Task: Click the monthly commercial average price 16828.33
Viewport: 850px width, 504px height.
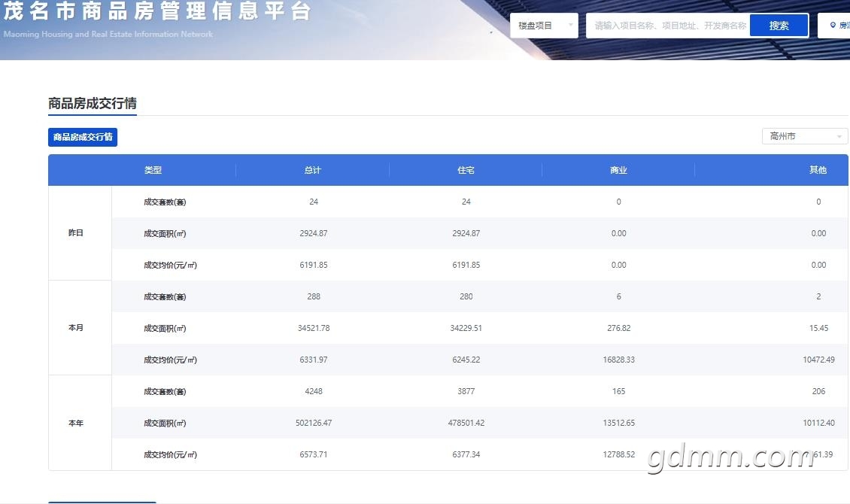Action: [618, 360]
